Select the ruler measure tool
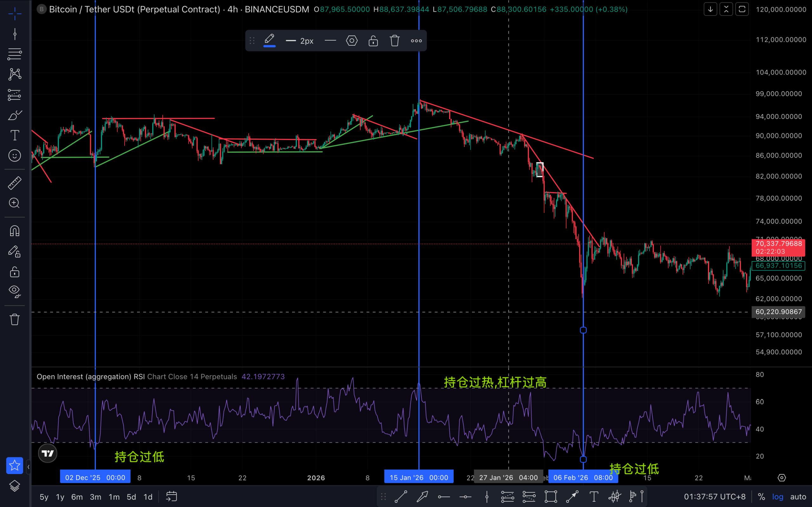812x507 pixels. pyautogui.click(x=15, y=183)
